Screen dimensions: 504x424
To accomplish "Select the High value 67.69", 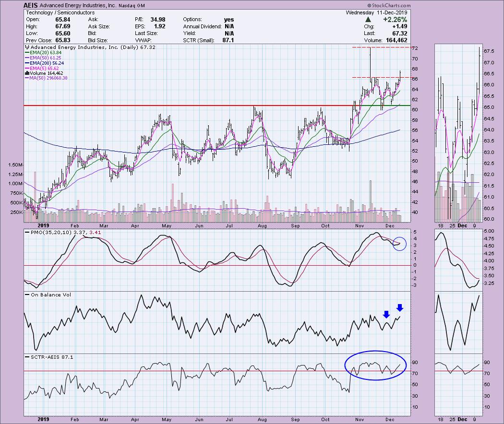I will (x=63, y=26).
